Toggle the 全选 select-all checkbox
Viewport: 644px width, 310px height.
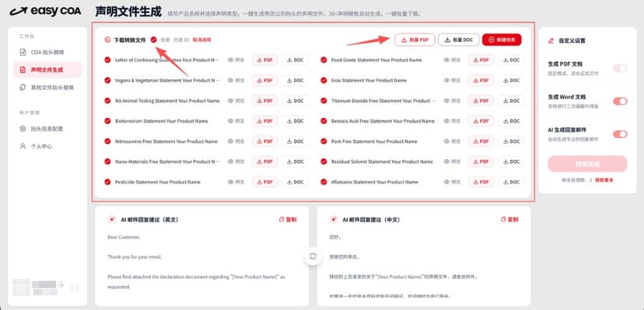point(153,40)
